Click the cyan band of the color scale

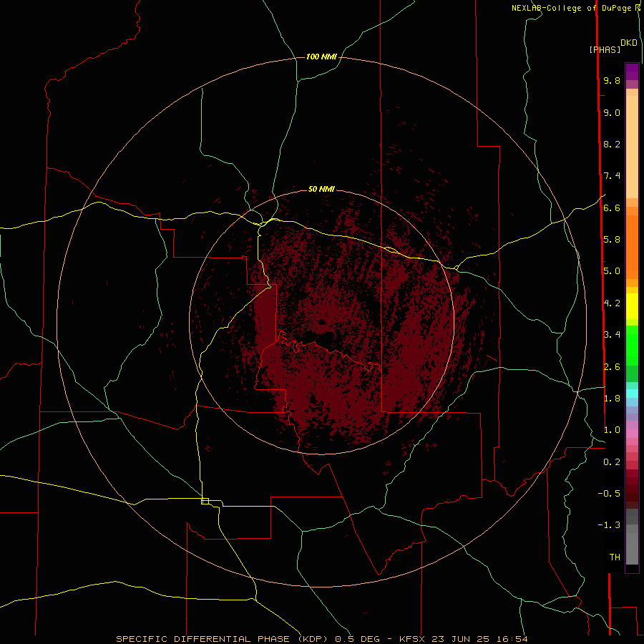point(632,394)
